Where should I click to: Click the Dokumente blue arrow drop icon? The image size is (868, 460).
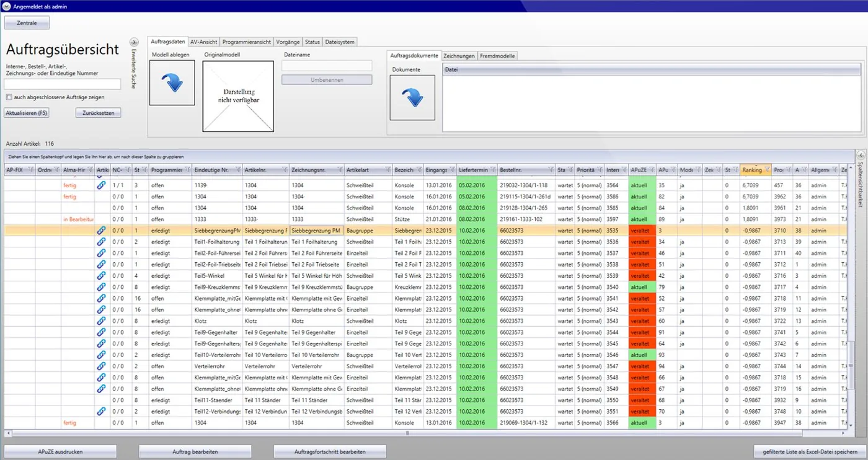pyautogui.click(x=412, y=98)
